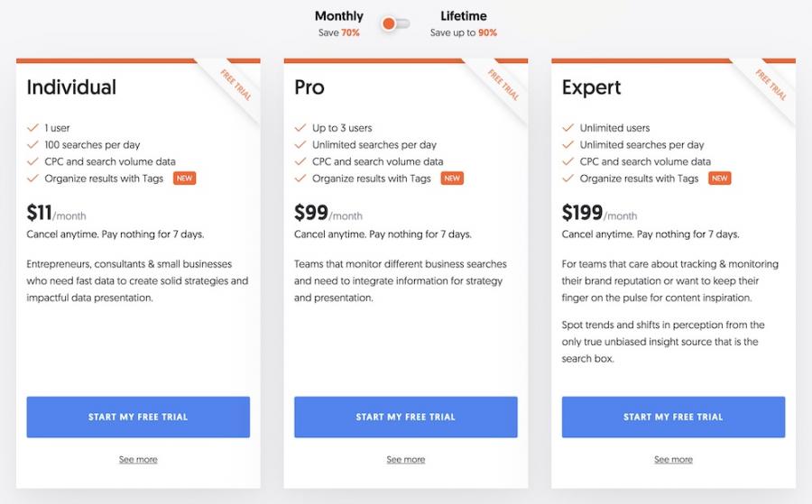
Task: Select the Lifetime billing option label
Action: pos(465,16)
